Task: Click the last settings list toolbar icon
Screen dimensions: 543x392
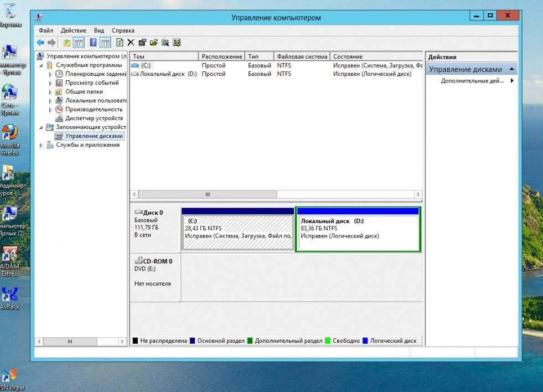Action: tap(177, 43)
